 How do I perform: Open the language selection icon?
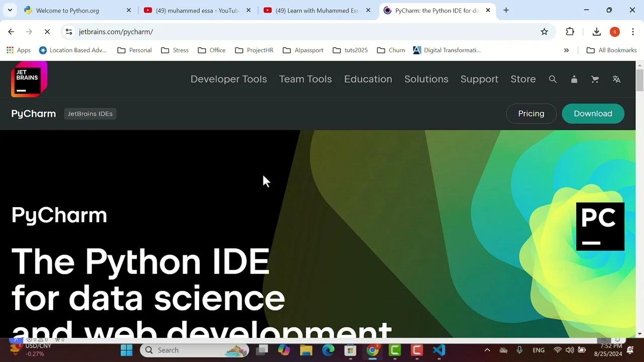tap(616, 79)
